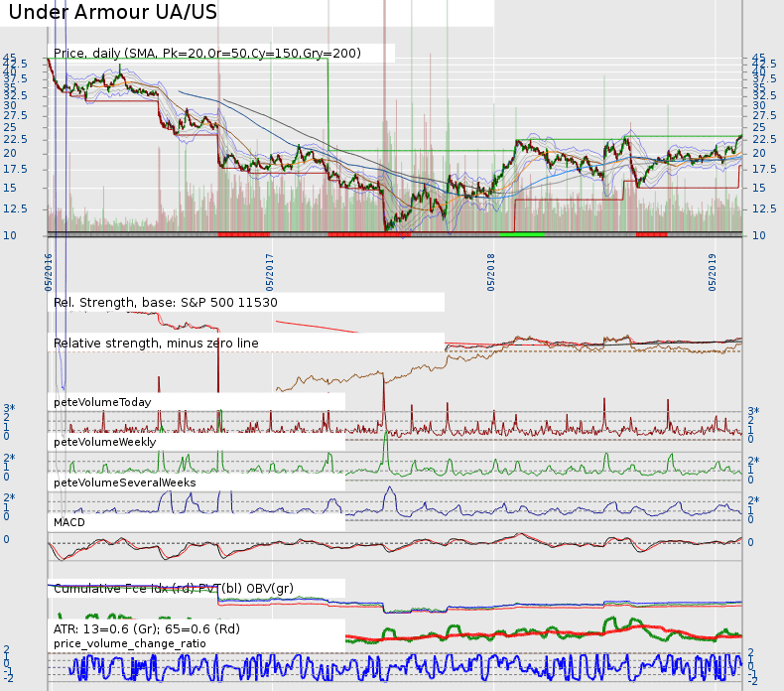Click the 'Relative strength, minus zero line' label
This screenshot has height=691, width=784.
click(156, 344)
